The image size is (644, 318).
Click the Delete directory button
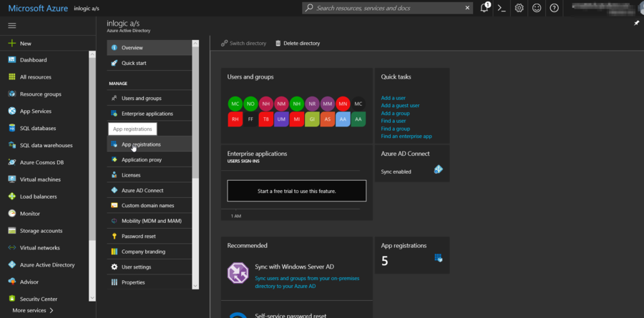298,44
